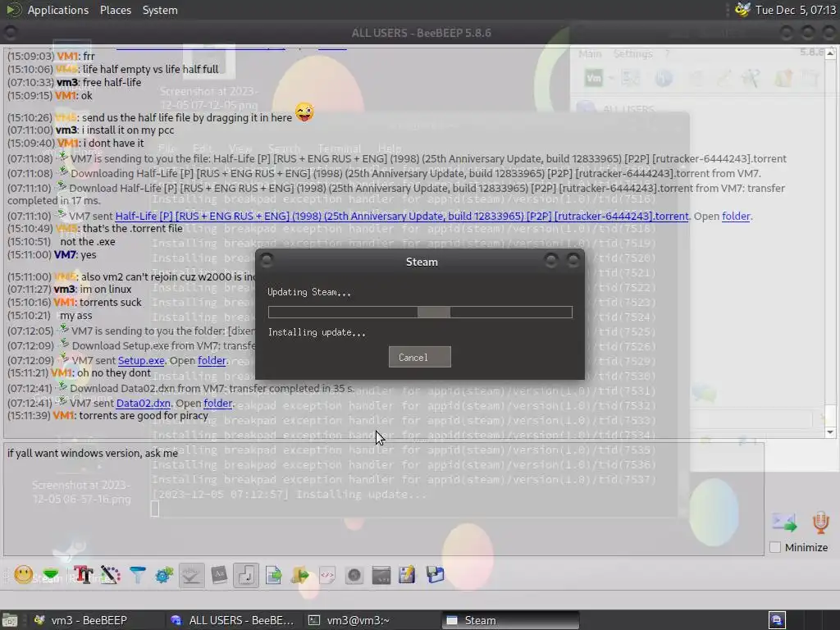Click the send message arrow icon
The image size is (840, 630).
tap(784, 522)
